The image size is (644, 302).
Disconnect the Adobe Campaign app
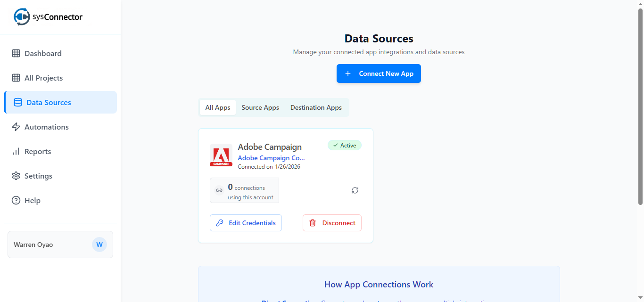coord(332,223)
